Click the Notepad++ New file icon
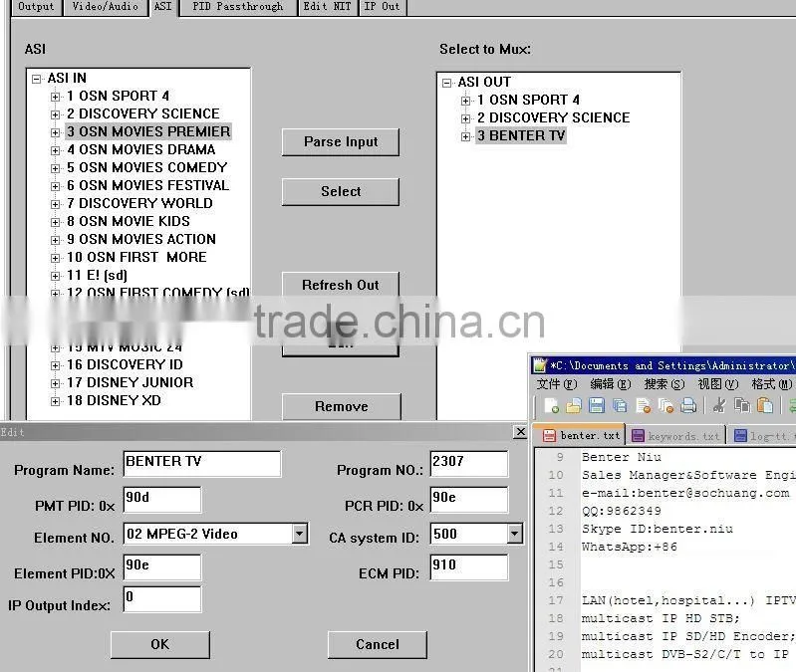This screenshot has width=796, height=672. click(551, 406)
